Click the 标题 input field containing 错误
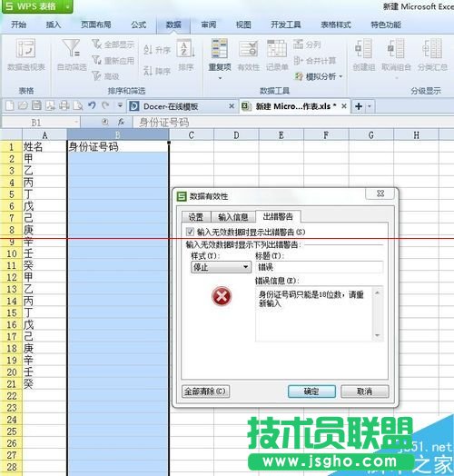454x476 pixels. (320, 267)
